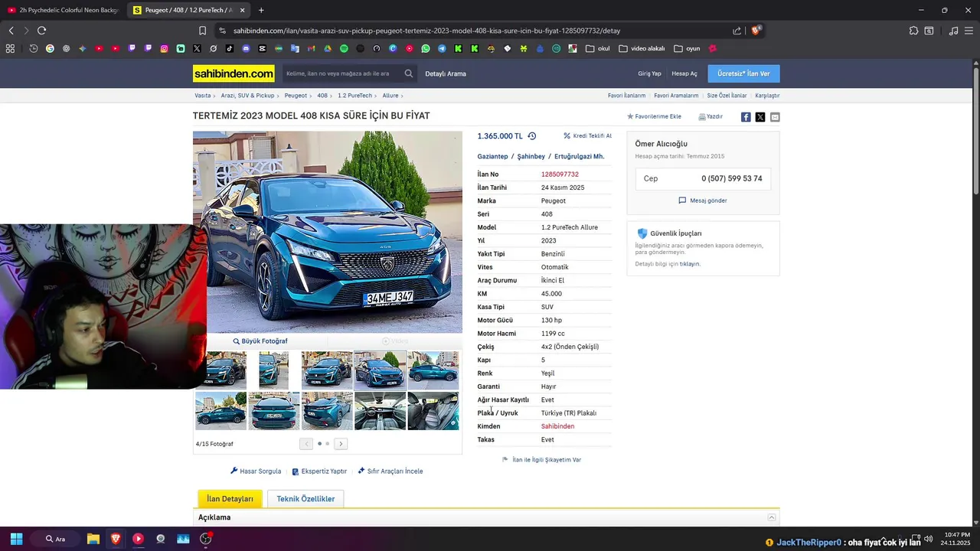Expand the Vasıta breadcrumb arrow
This screenshot has height=551, width=980.
coord(216,96)
